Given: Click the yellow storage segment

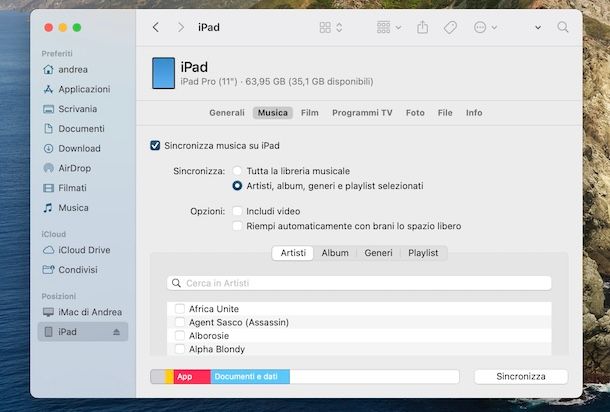Looking at the screenshot, I should click(x=169, y=377).
